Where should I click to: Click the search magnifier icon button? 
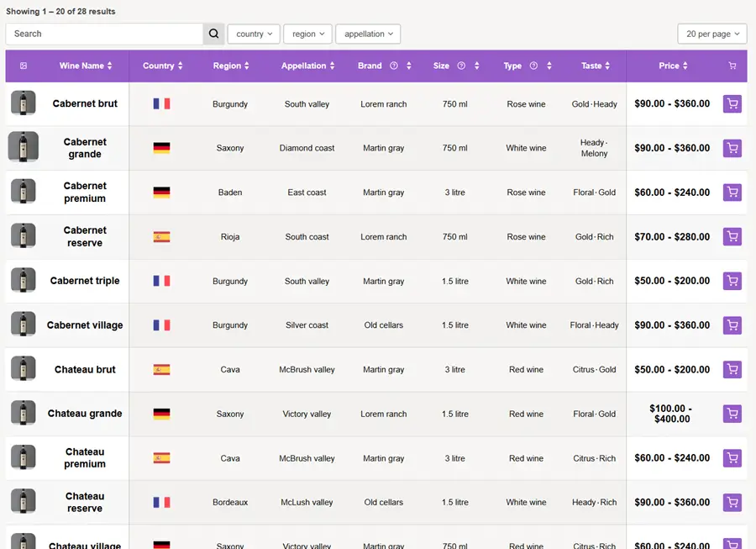(x=213, y=34)
